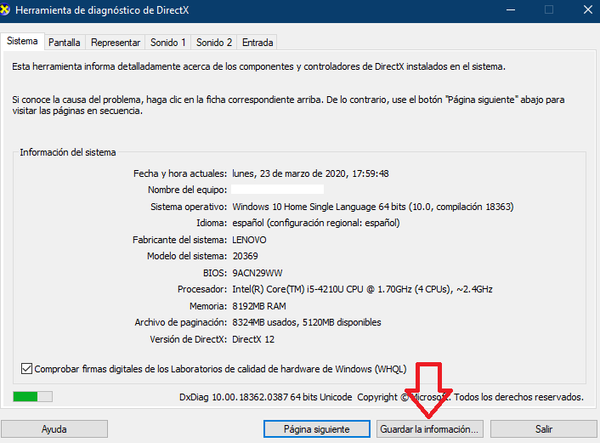Click the 'Archivo de paginación:' label
The height and width of the screenshot is (443, 600).
click(x=181, y=322)
